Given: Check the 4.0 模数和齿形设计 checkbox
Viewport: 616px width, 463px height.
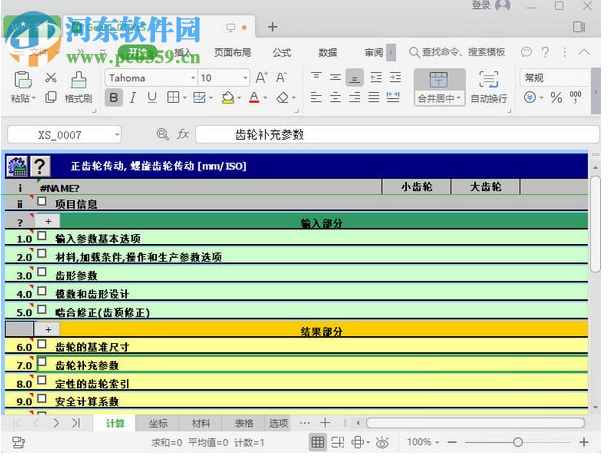Looking at the screenshot, I should [x=42, y=291].
